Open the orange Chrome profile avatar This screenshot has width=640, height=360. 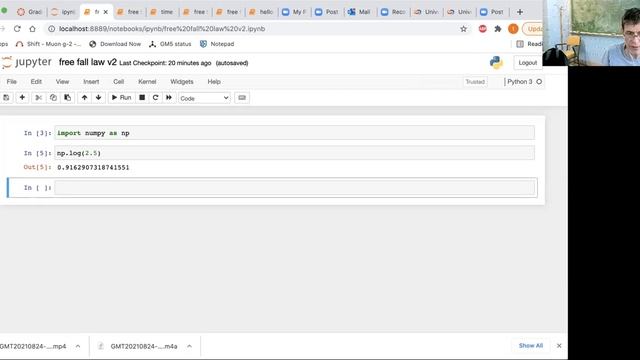513,29
